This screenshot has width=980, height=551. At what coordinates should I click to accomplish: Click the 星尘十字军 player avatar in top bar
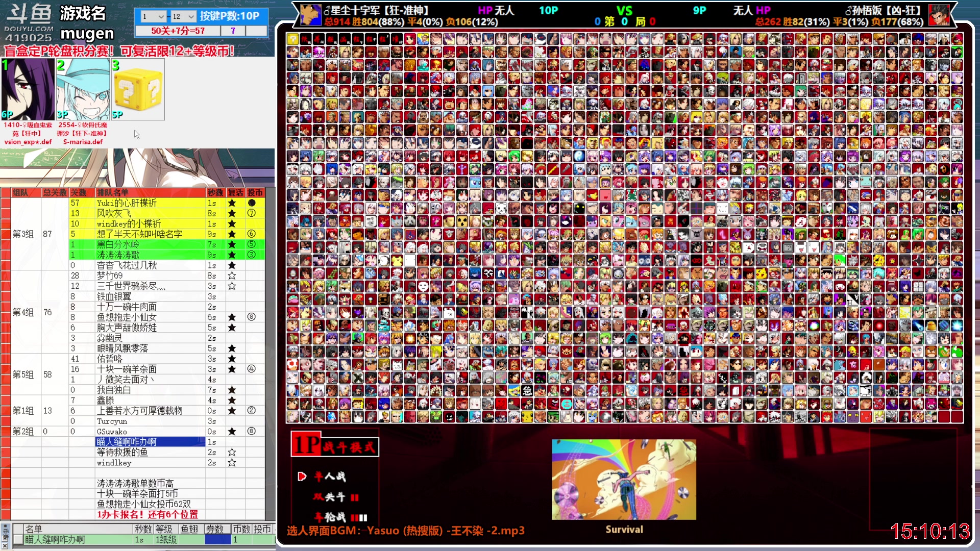click(x=310, y=15)
